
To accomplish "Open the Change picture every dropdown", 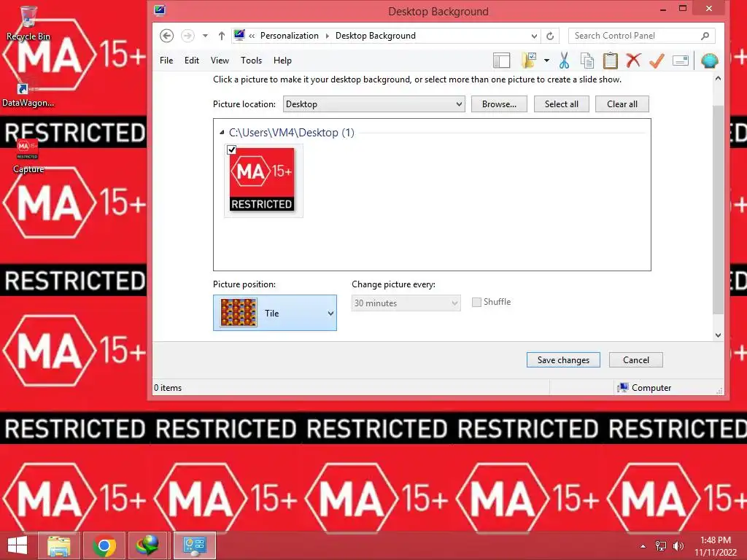I will [x=406, y=303].
